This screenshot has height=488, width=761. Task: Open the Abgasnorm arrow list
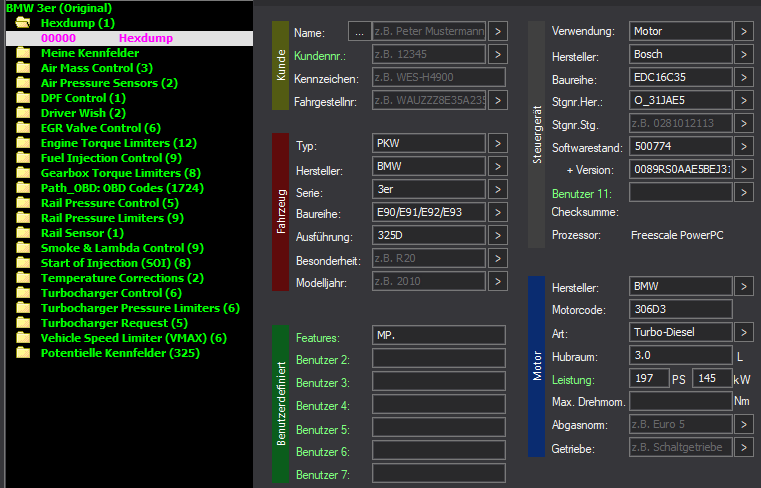click(744, 424)
